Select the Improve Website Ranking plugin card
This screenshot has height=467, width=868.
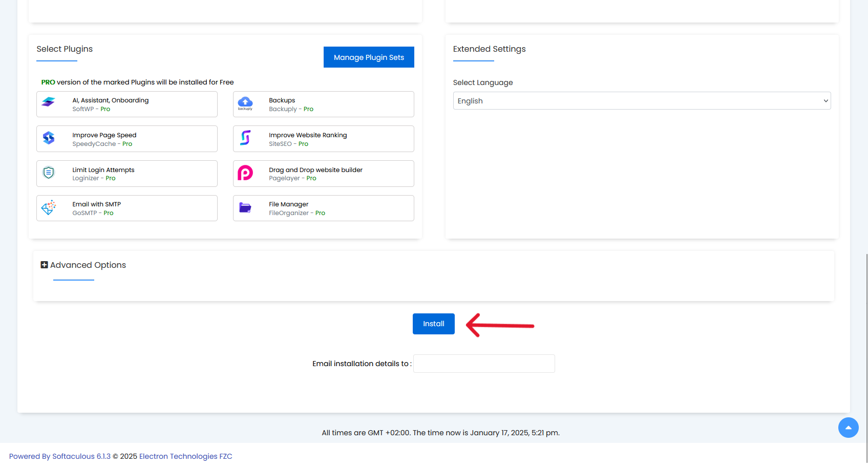(x=324, y=139)
